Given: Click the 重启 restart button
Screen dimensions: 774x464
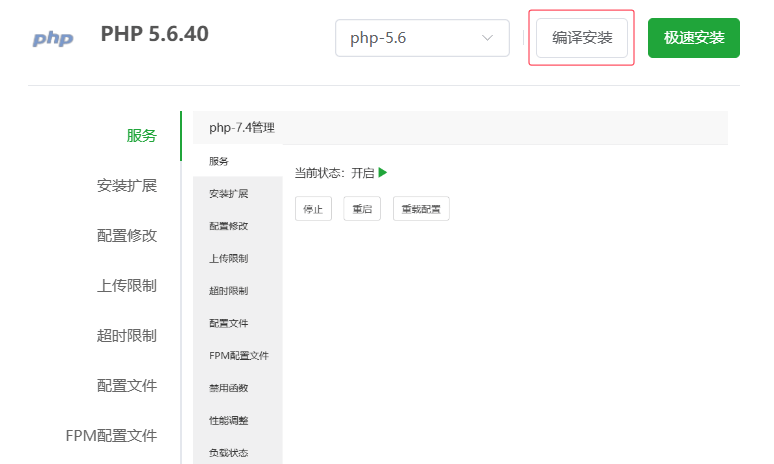Looking at the screenshot, I should click(362, 209).
